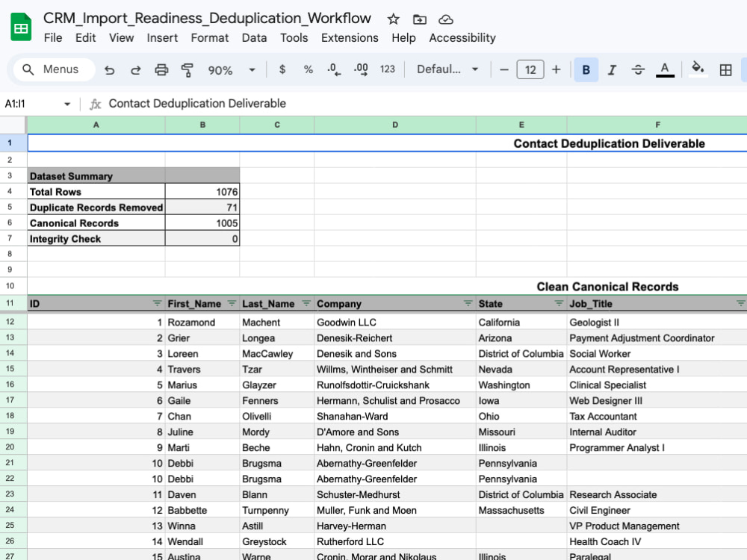Rename the document title
This screenshot has width=747, height=560.
[x=207, y=18]
